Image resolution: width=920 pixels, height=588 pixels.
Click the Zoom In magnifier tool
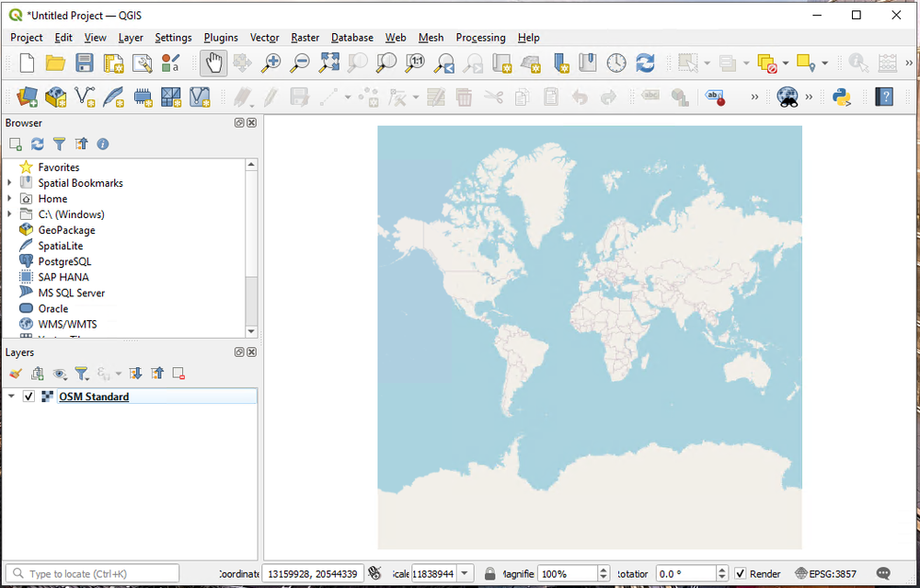click(x=270, y=63)
